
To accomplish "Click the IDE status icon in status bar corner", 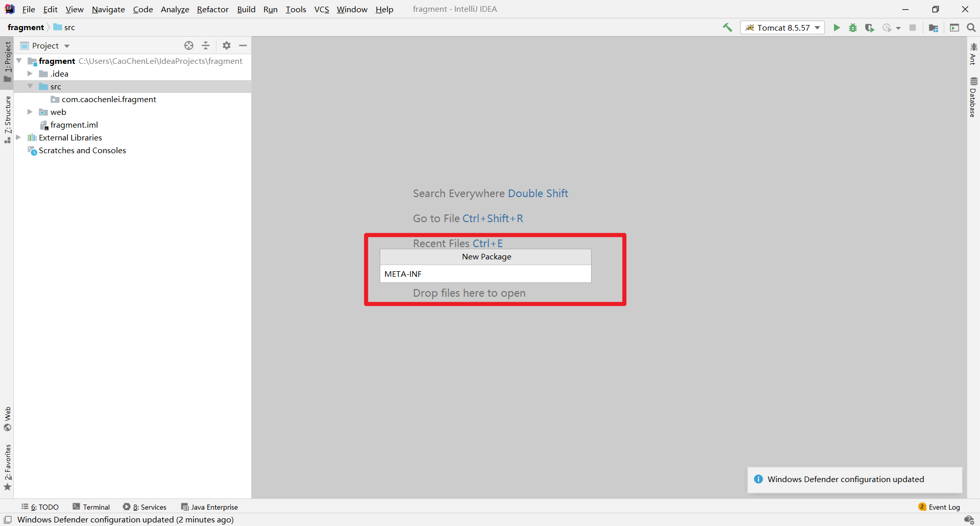I will (x=969, y=520).
